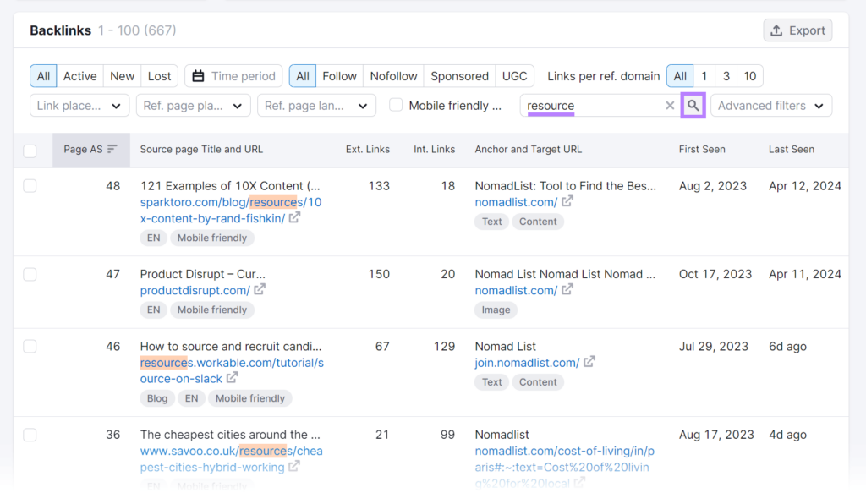Select All in the status filter tabs
This screenshot has height=504, width=866.
point(43,76)
